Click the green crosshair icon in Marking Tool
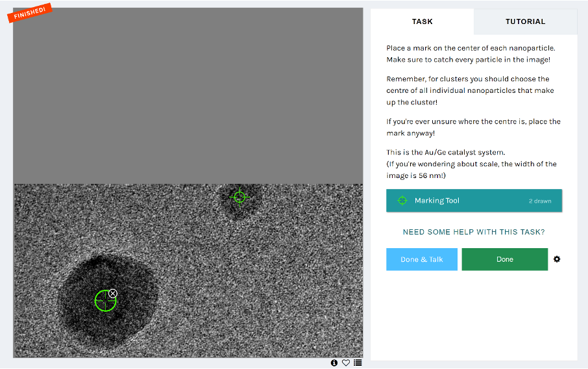Viewport: 588px width, 369px height. coord(402,201)
